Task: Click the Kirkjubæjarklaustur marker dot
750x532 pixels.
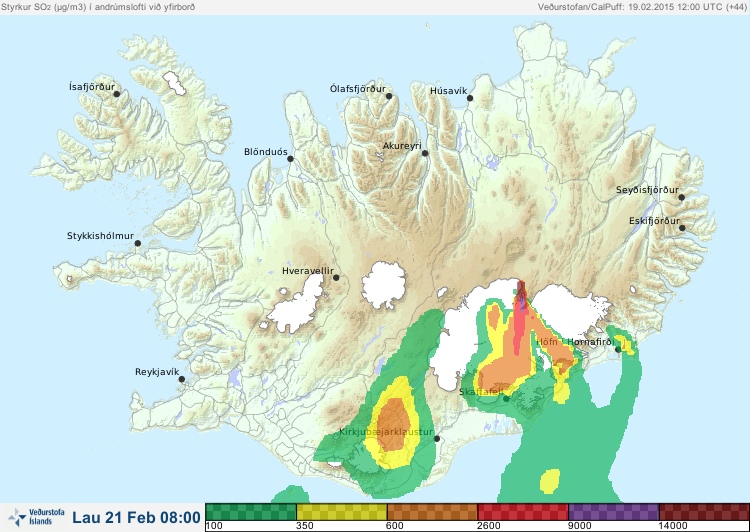Action: tap(436, 438)
